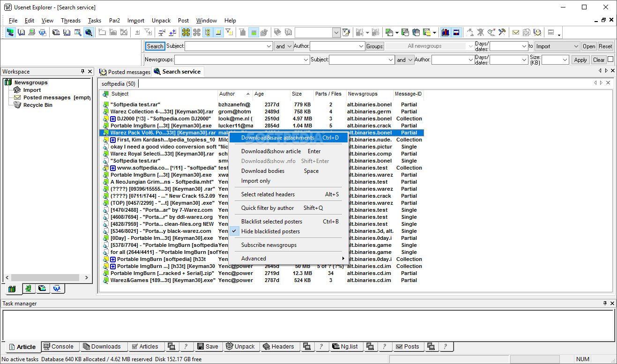
Task: Click the envelope-with-face toolbar icon
Action: 537,32
